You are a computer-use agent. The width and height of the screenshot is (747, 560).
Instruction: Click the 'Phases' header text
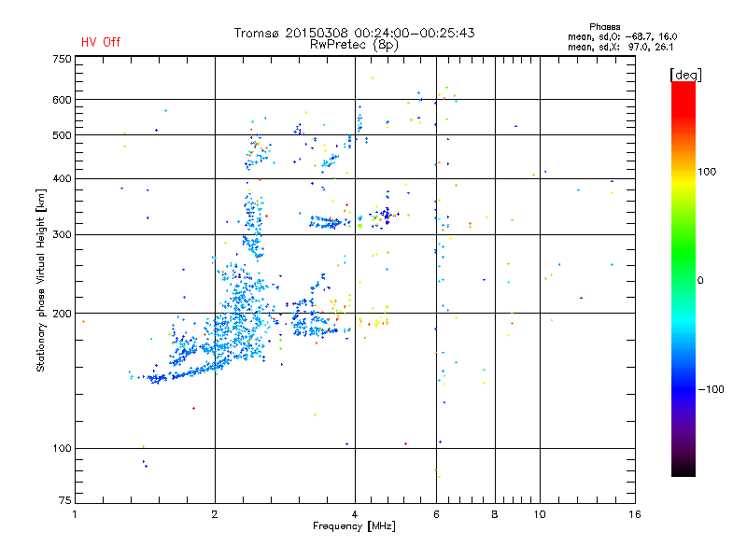604,27
